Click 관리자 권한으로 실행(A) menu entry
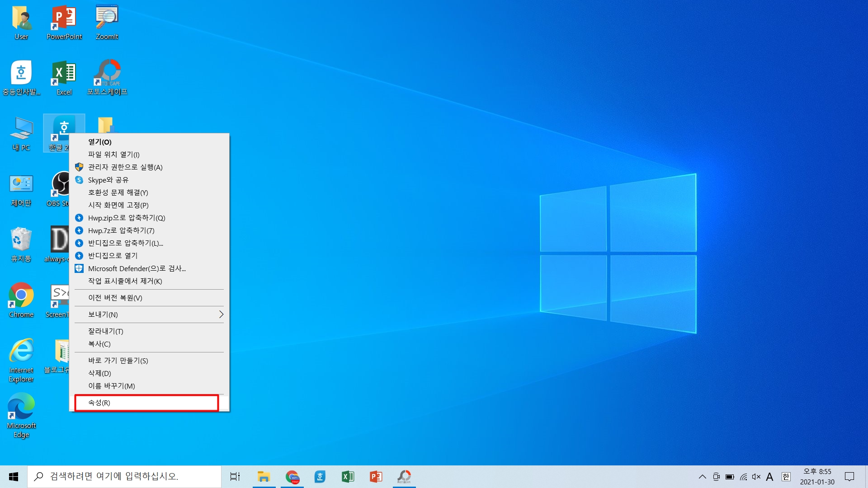The width and height of the screenshot is (868, 488). [x=125, y=167]
